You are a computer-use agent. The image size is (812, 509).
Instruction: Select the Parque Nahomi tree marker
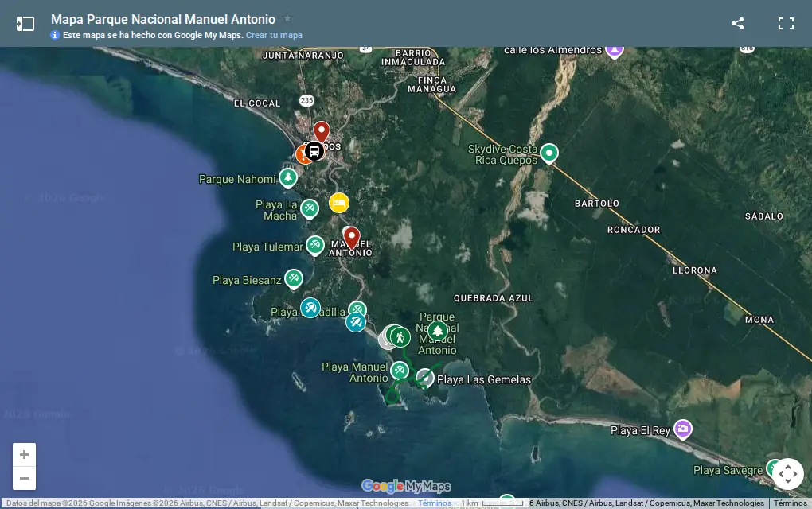click(x=288, y=177)
